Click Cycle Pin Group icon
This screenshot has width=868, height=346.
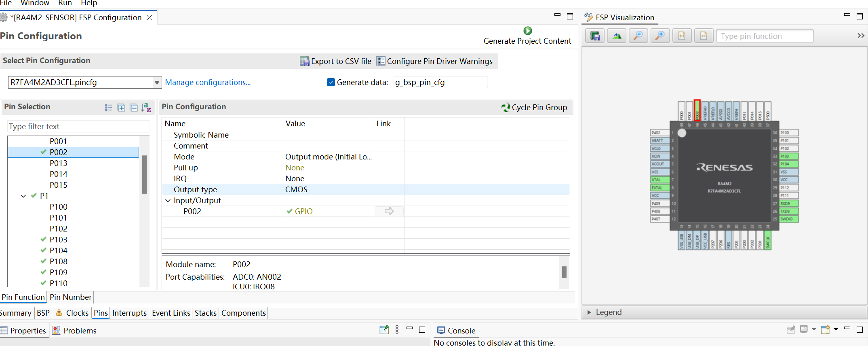tap(505, 107)
